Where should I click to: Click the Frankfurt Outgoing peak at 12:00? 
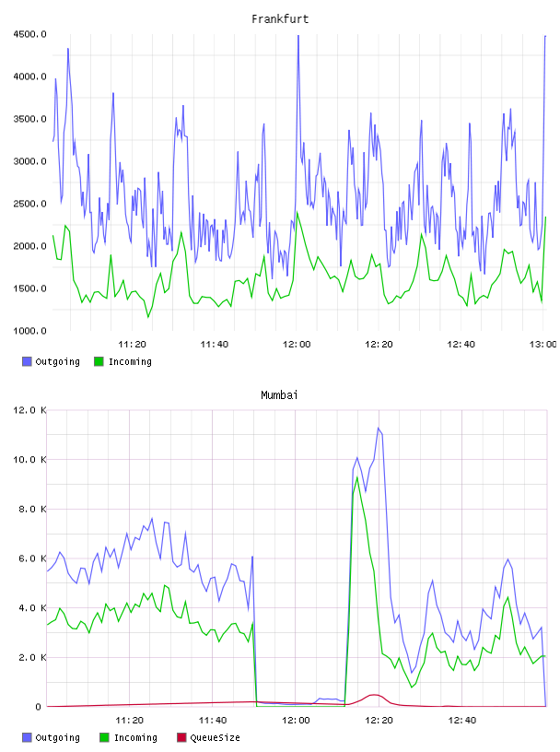(x=298, y=37)
